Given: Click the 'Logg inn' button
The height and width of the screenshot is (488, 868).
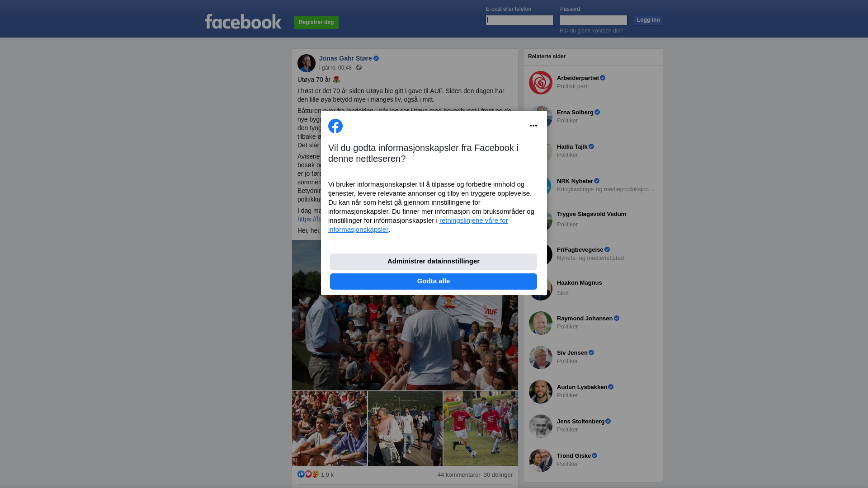Looking at the screenshot, I should click(648, 20).
